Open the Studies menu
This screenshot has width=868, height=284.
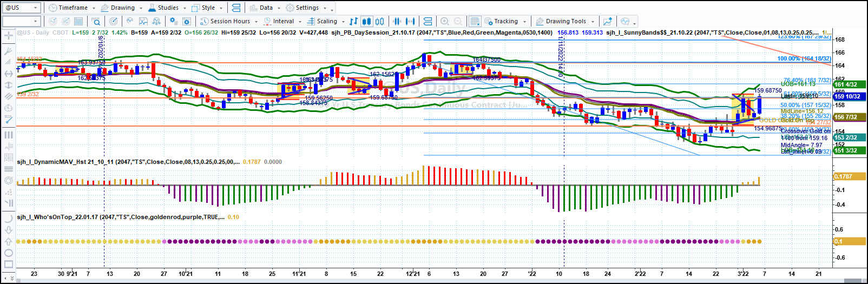click(x=166, y=8)
